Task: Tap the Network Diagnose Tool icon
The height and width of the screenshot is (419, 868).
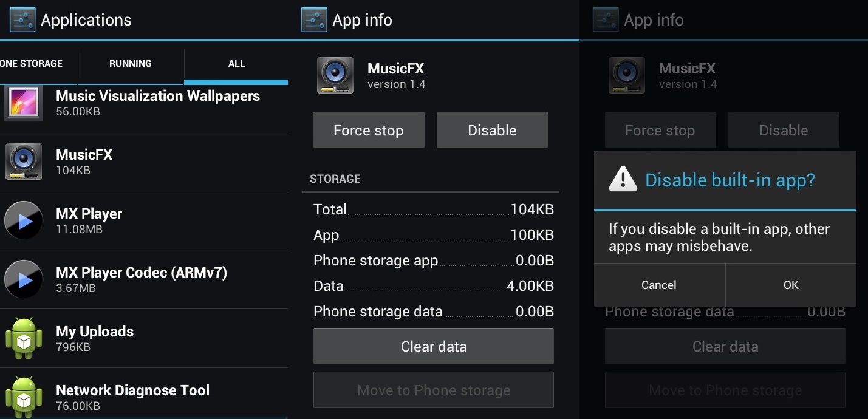Action: (24, 397)
